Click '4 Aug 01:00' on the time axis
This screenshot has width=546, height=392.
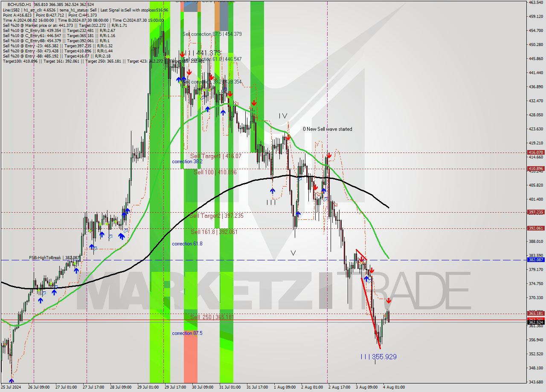394,387
